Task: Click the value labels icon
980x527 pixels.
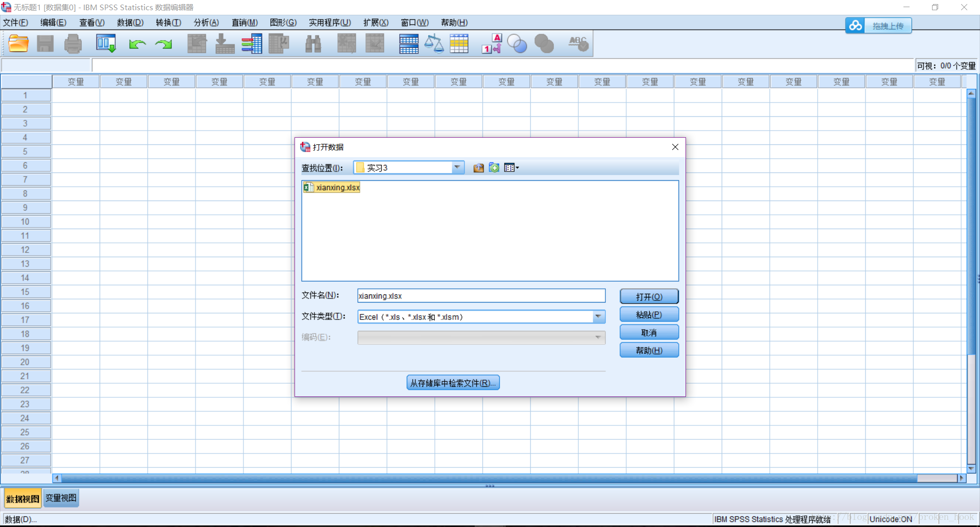Action: [492, 44]
